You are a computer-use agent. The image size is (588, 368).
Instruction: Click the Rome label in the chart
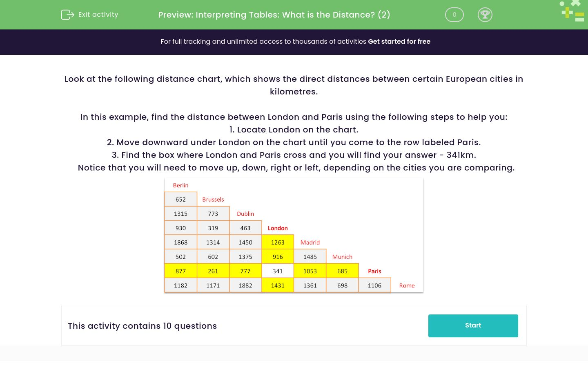[407, 285]
